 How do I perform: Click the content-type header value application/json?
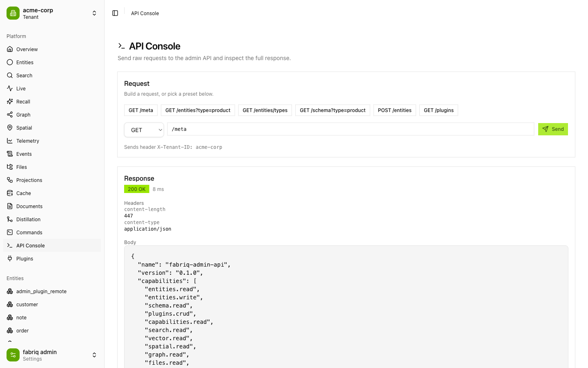147,229
